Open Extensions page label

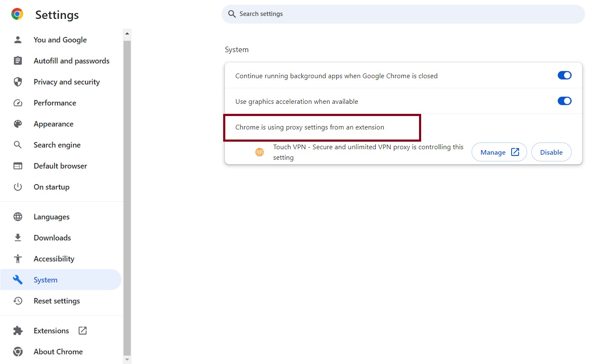tap(51, 331)
